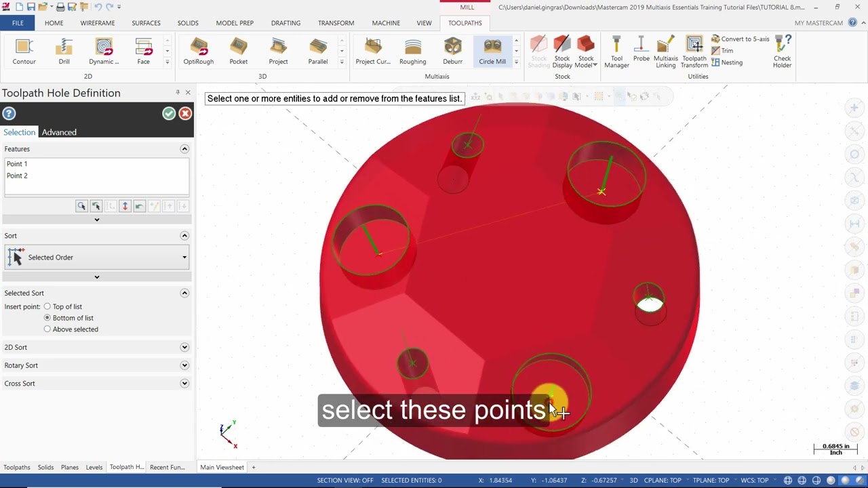
Task: Switch to the WIREFRAME ribbon tab
Action: click(x=98, y=23)
